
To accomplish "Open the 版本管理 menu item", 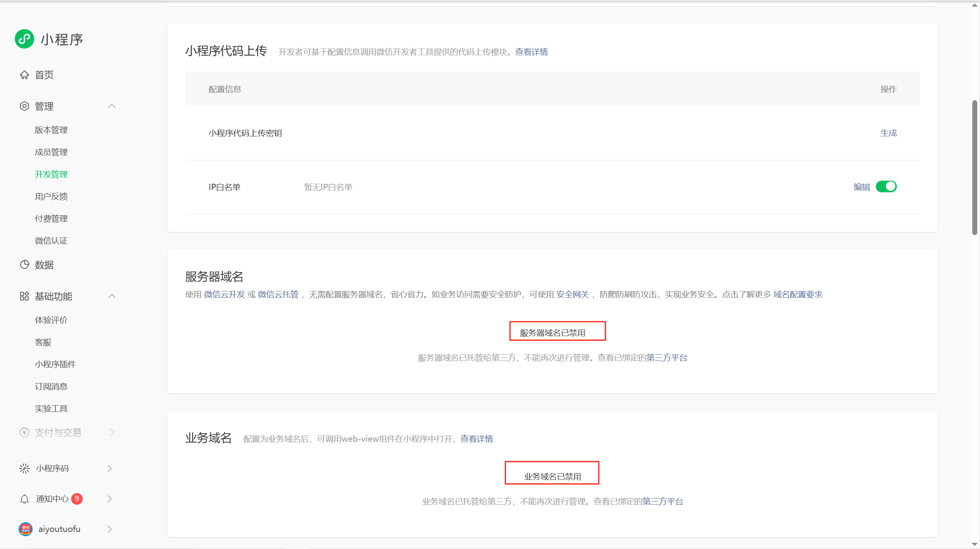I will coord(51,130).
